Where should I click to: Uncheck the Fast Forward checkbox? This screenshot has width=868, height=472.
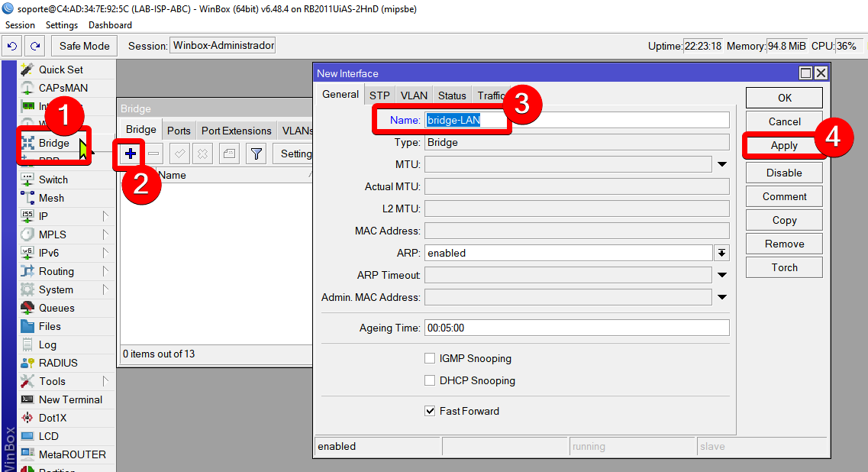(430, 411)
